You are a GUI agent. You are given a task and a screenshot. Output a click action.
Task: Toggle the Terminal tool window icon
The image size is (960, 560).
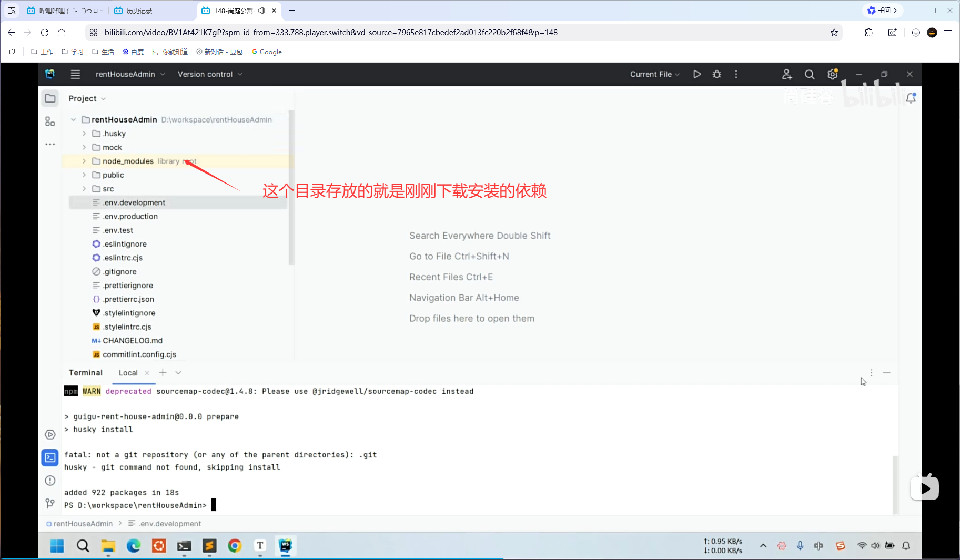coord(50,457)
